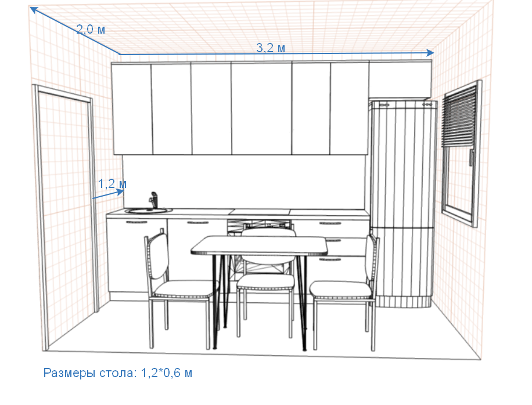Select the window with blinds
Viewport: 532px width, 405px height.
pyautogui.click(x=461, y=153)
